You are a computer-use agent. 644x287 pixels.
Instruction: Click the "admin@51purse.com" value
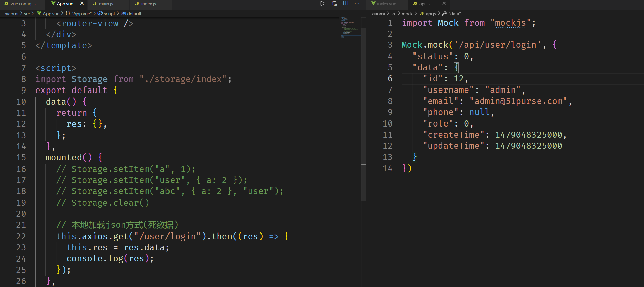(519, 101)
